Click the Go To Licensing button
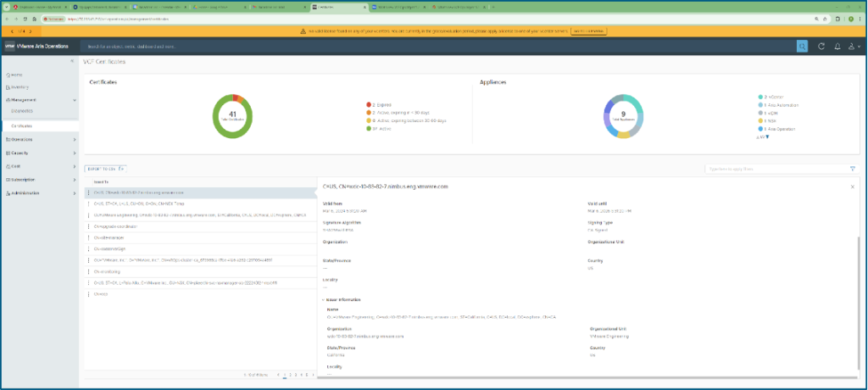The height and width of the screenshot is (390, 868). click(588, 31)
